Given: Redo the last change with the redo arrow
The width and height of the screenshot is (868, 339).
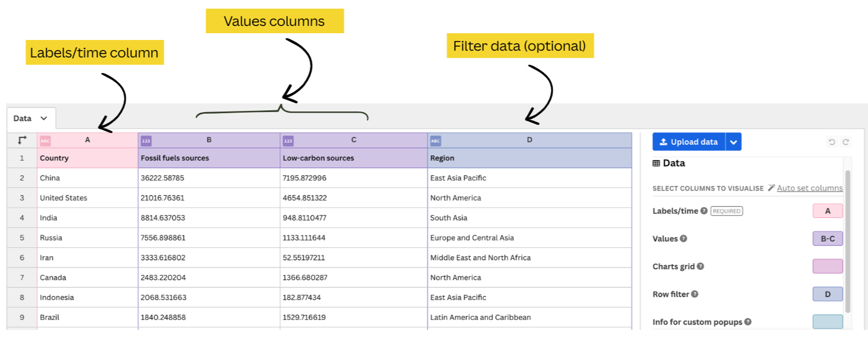Looking at the screenshot, I should (845, 141).
